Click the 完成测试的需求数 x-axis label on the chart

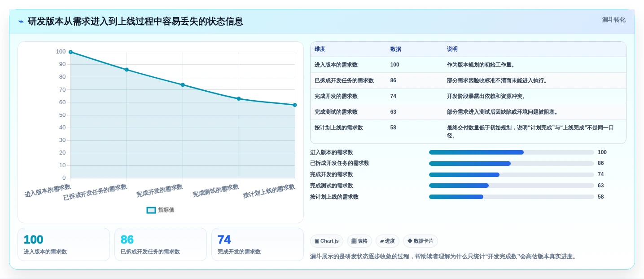216,191
